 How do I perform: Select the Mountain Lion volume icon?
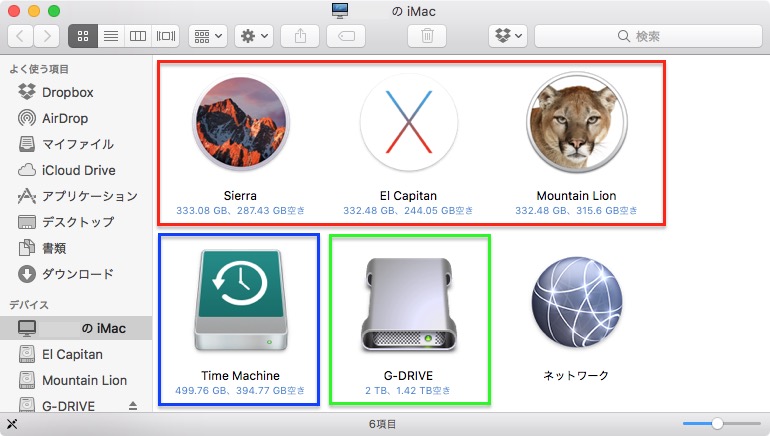tap(577, 123)
